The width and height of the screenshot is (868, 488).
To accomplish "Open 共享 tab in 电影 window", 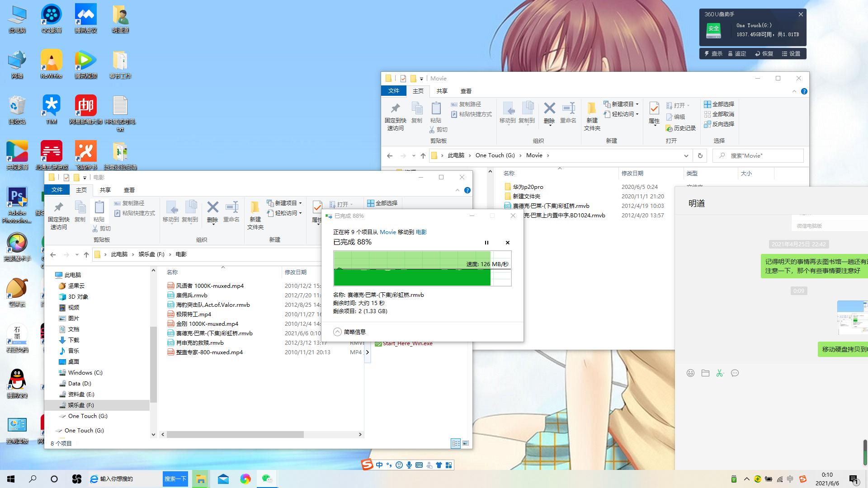I will coord(105,190).
